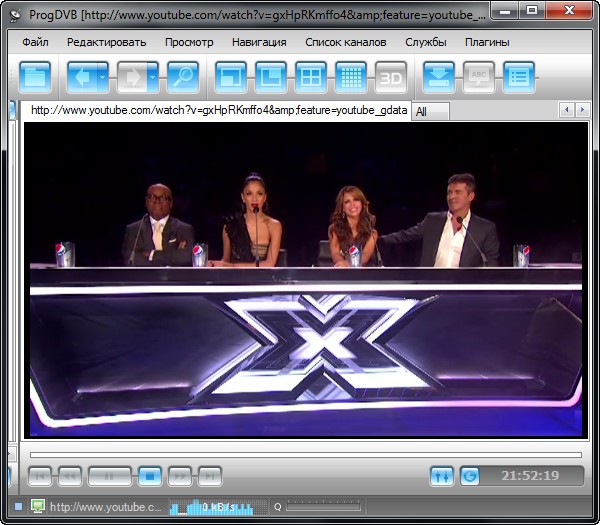
Task: Open the Файл menu
Action: coord(35,42)
